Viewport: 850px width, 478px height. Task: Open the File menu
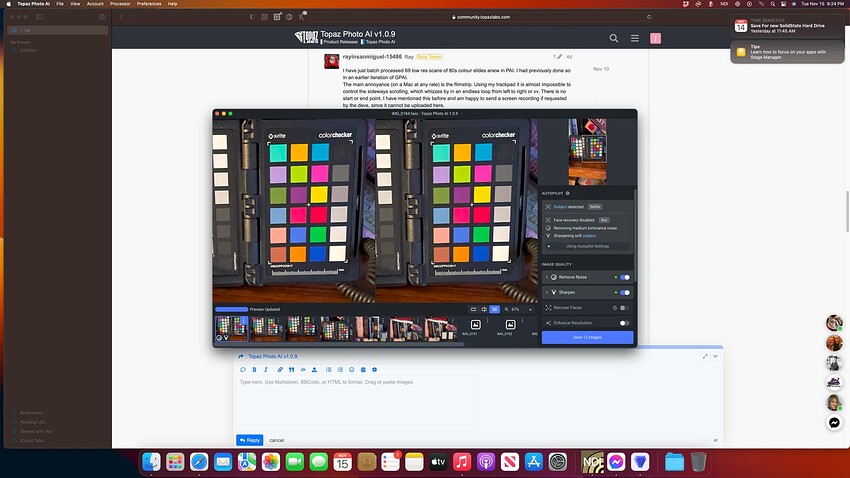point(60,4)
